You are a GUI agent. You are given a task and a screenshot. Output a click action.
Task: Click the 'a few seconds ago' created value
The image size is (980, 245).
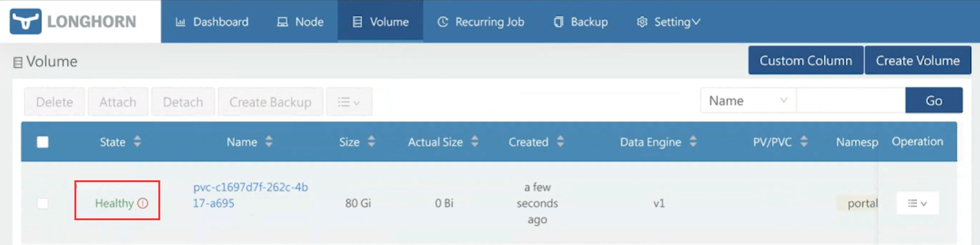[x=537, y=204]
